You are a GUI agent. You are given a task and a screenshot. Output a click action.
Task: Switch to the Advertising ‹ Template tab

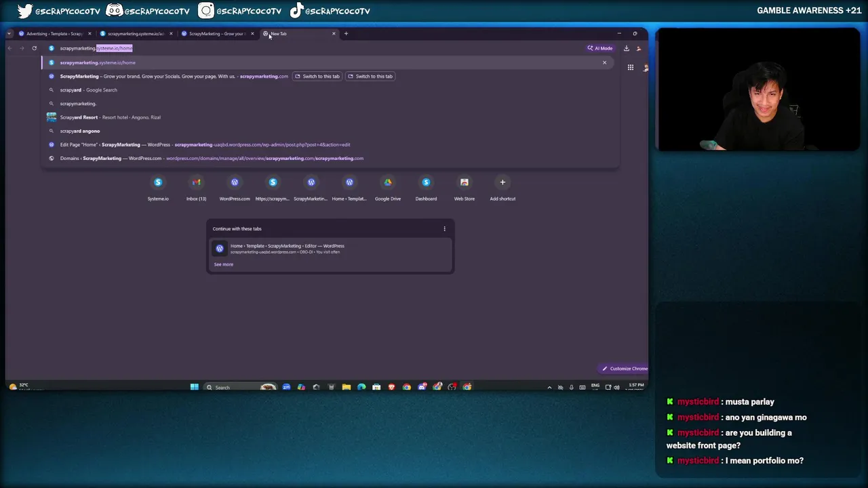tap(53, 33)
